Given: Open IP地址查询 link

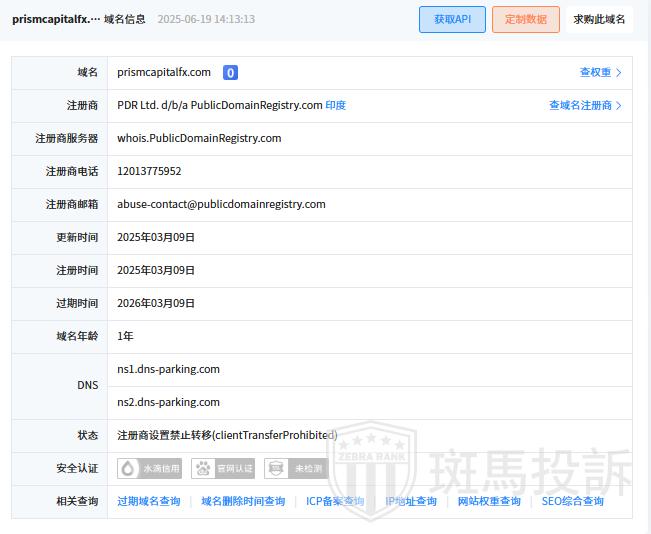Looking at the screenshot, I should pos(411,501).
